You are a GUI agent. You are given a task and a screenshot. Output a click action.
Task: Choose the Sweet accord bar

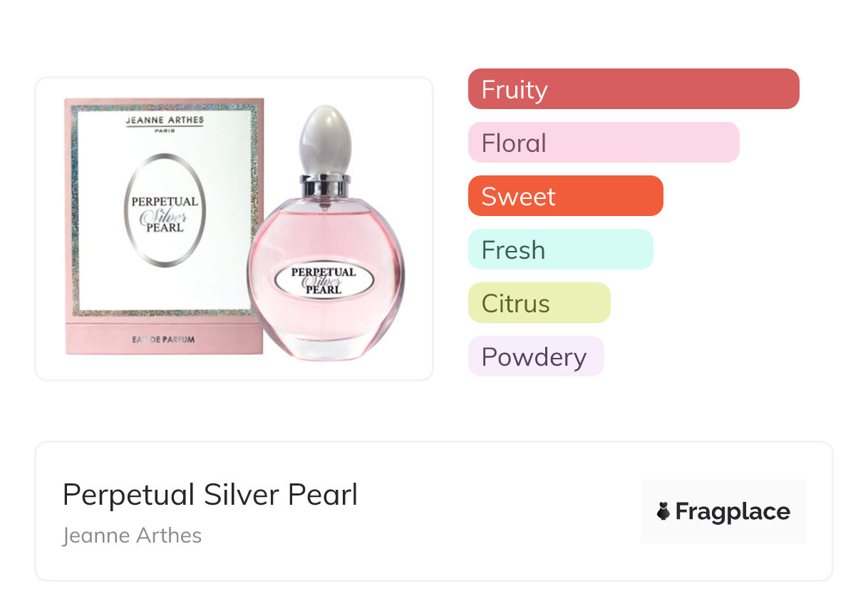point(565,196)
